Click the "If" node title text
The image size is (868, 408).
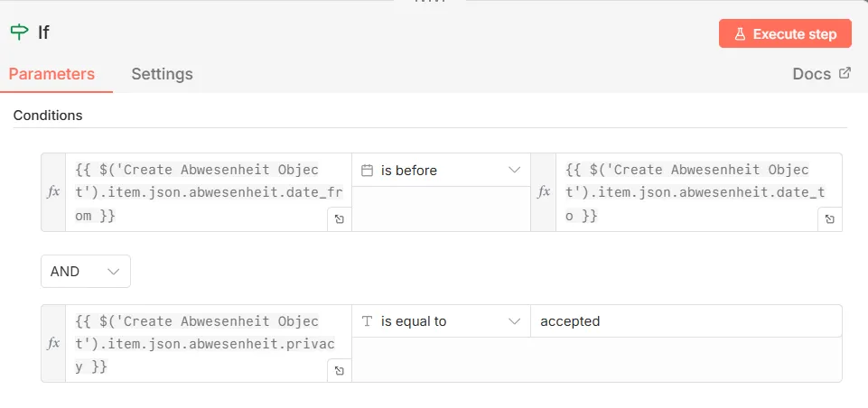[43, 33]
